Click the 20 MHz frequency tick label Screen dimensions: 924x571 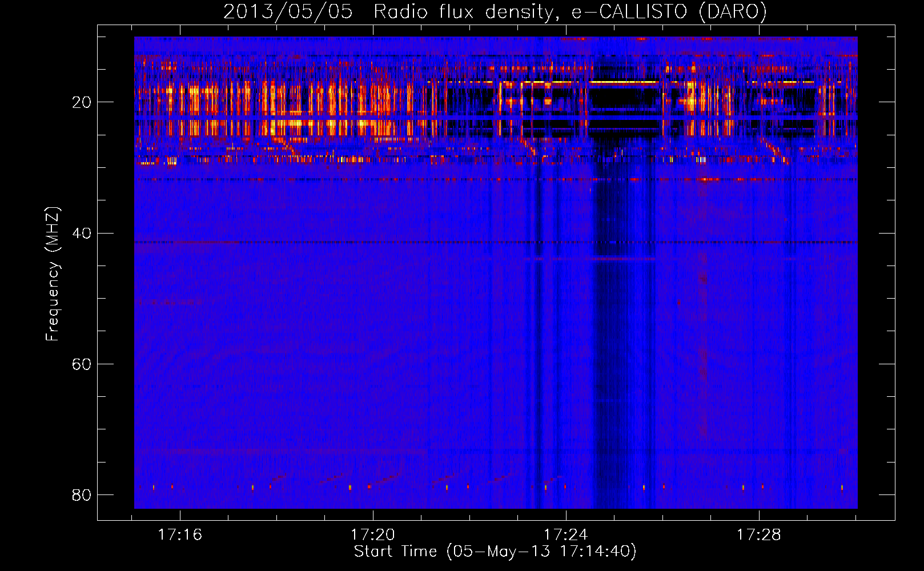pos(82,102)
